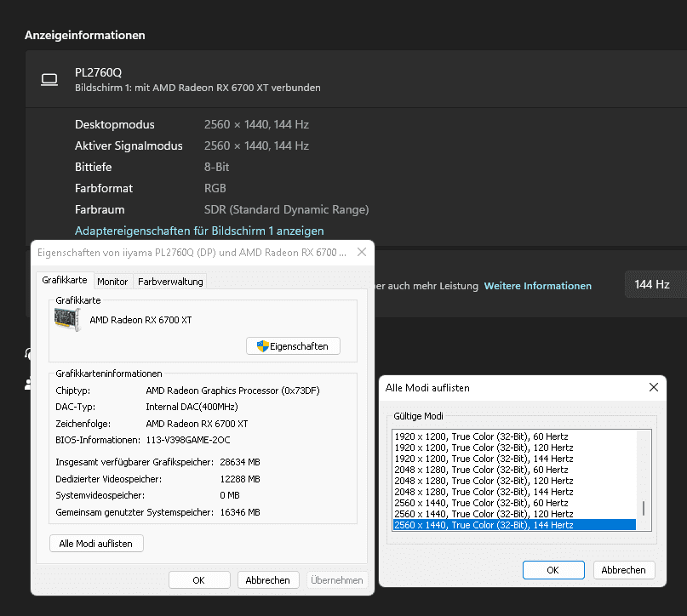
Task: Confirm with OK in properties dialog
Action: pos(199,580)
